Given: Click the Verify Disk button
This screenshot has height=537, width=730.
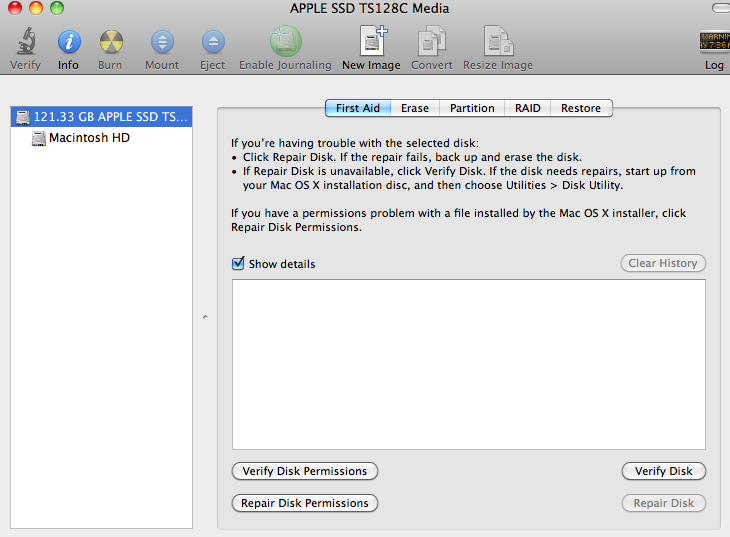Looking at the screenshot, I should (x=663, y=471).
